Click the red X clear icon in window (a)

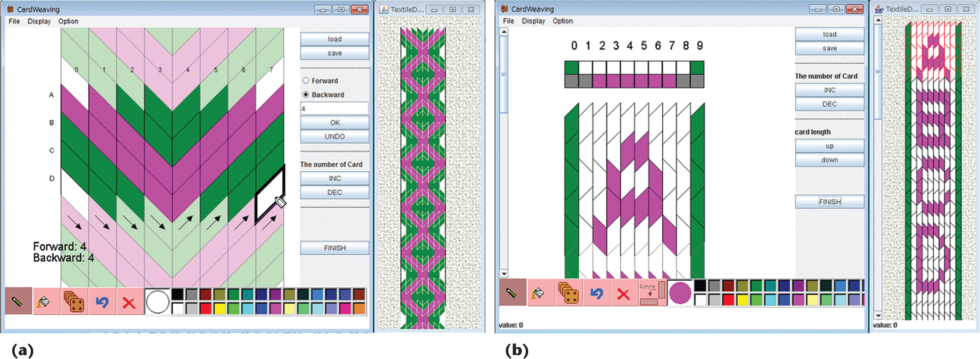click(129, 302)
